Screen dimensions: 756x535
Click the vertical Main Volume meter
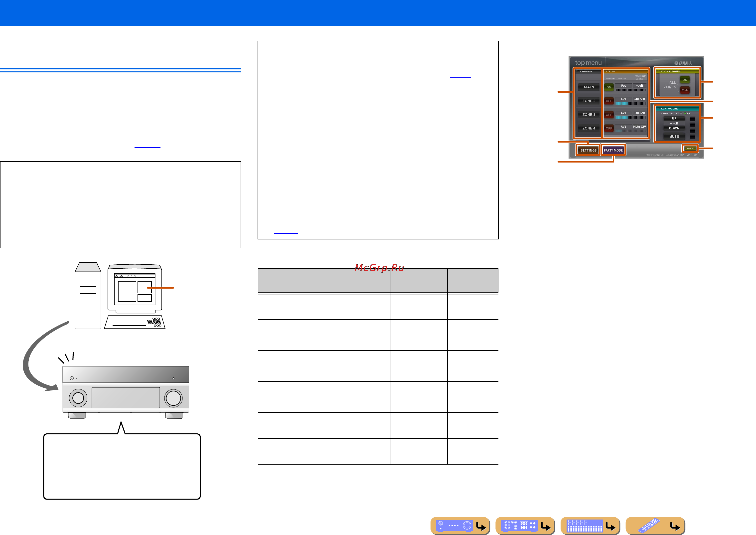pyautogui.click(x=692, y=128)
